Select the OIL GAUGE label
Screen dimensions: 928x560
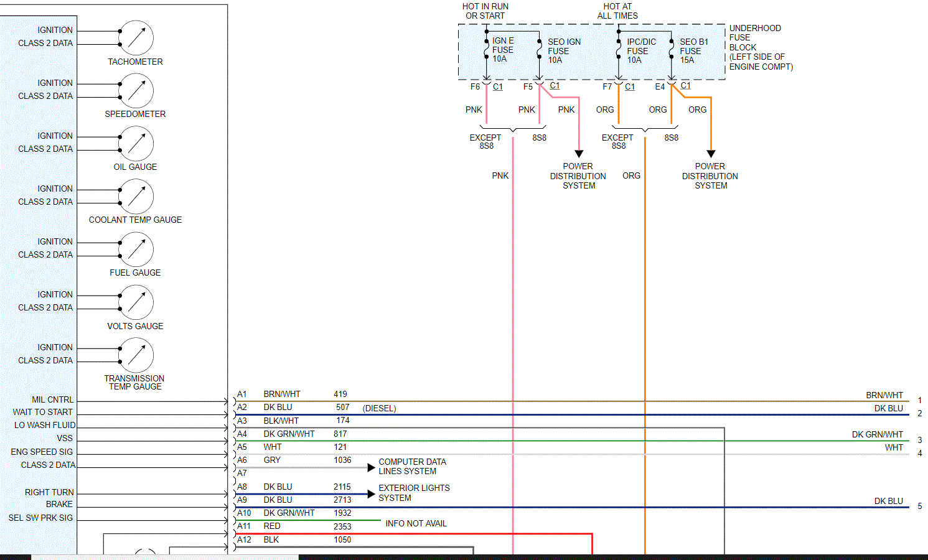pos(135,167)
